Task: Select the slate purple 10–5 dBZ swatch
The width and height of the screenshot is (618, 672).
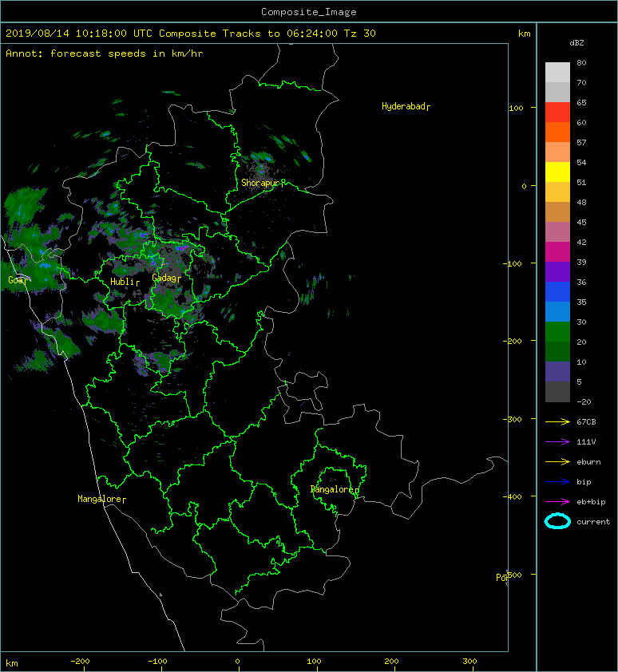Action: pyautogui.click(x=557, y=371)
